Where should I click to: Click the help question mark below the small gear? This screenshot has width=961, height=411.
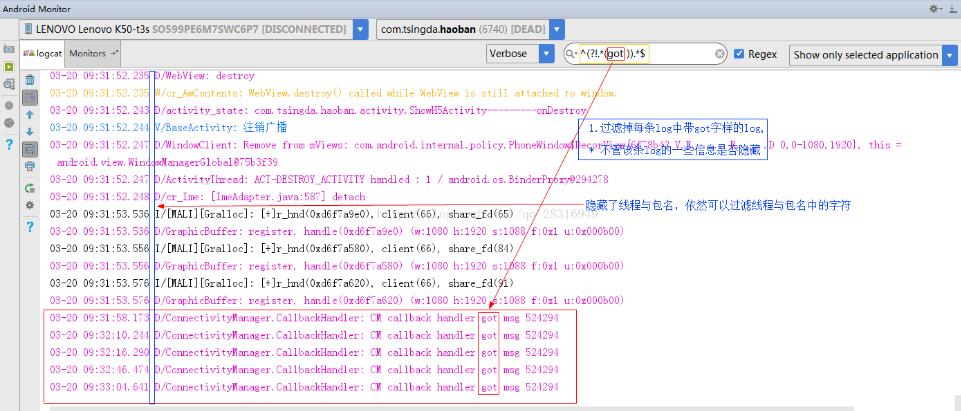point(29,226)
